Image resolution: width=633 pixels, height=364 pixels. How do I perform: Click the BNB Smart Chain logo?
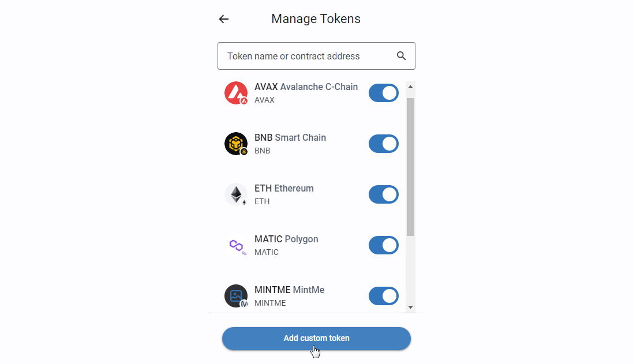click(x=235, y=144)
